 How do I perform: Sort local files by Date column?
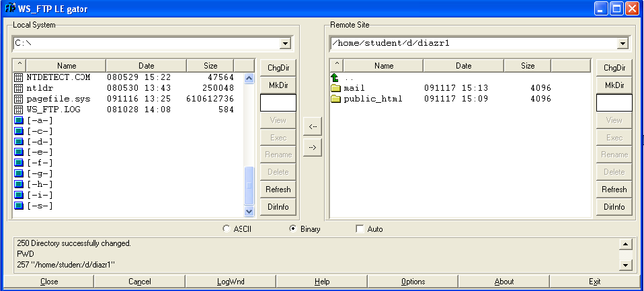[147, 65]
